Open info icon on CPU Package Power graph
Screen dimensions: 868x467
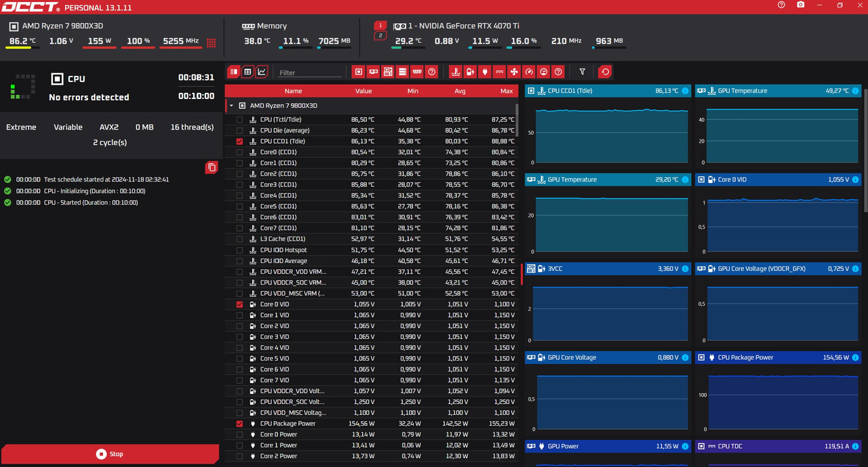pos(855,357)
